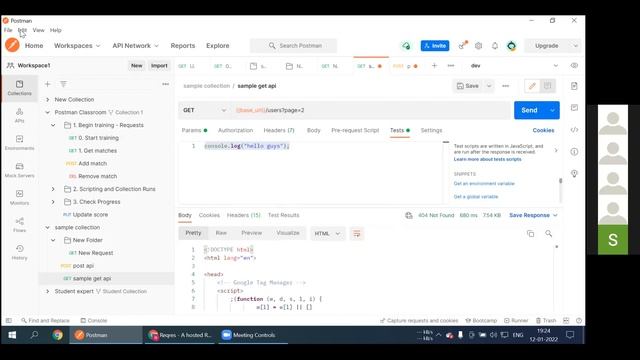Insert Get an environment variable snippet
The image size is (640, 360).
click(484, 184)
